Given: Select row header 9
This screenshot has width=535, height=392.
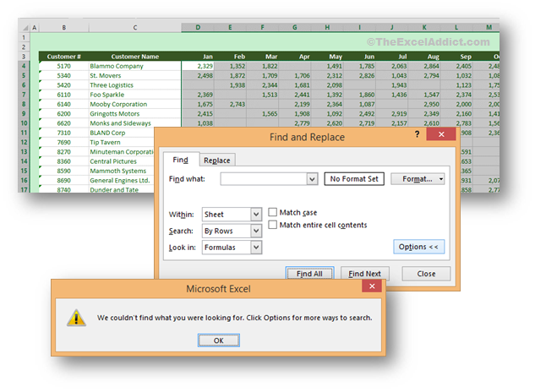Looking at the screenshot, I should 24,113.
